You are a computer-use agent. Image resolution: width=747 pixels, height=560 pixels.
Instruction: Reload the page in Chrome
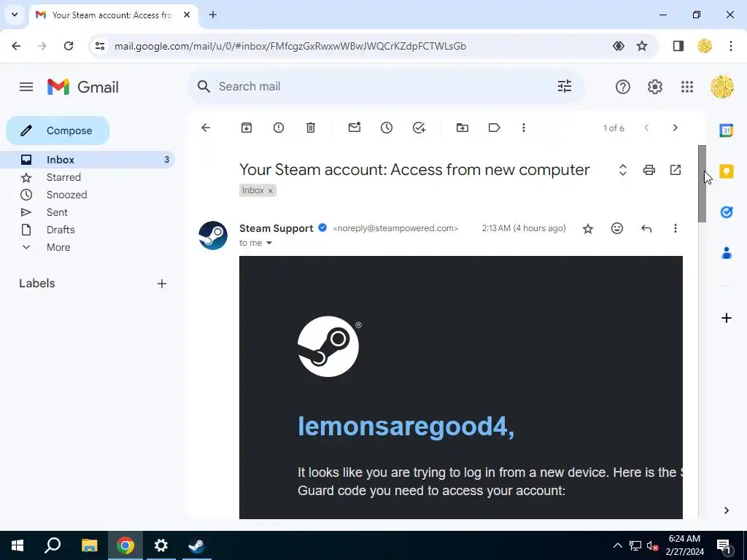pyautogui.click(x=69, y=46)
